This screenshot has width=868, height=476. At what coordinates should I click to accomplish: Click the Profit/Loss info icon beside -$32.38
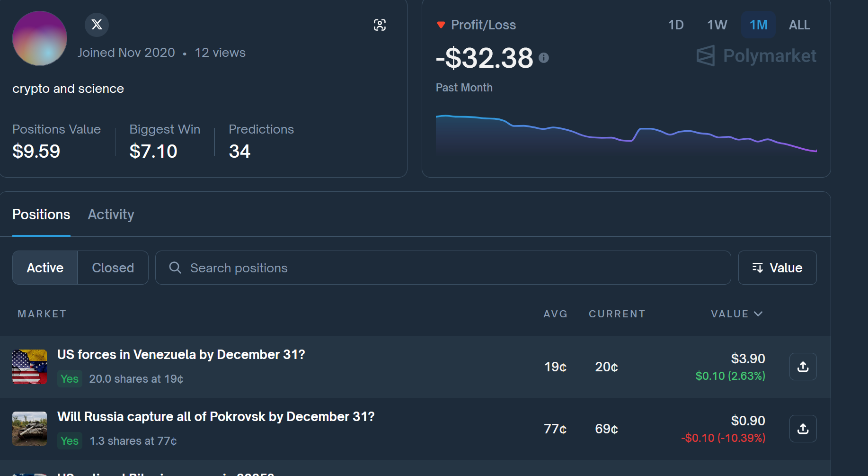[x=544, y=58]
